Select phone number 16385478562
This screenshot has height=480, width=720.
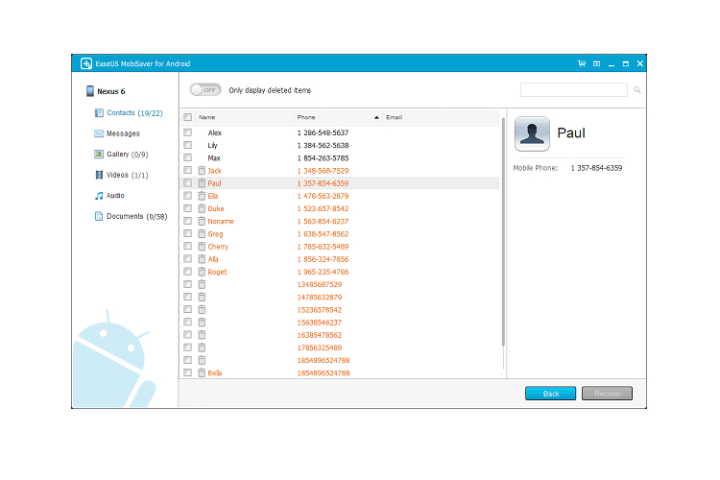coord(320,335)
